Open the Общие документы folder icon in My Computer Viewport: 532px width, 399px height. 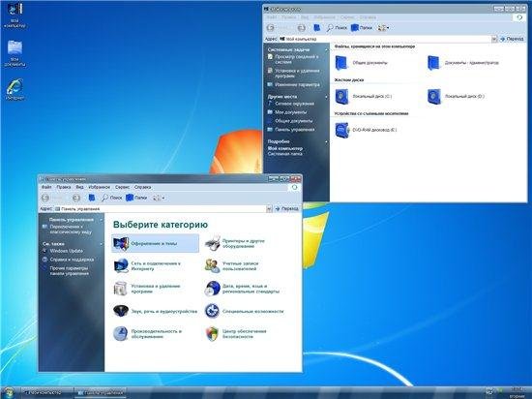pyautogui.click(x=341, y=63)
